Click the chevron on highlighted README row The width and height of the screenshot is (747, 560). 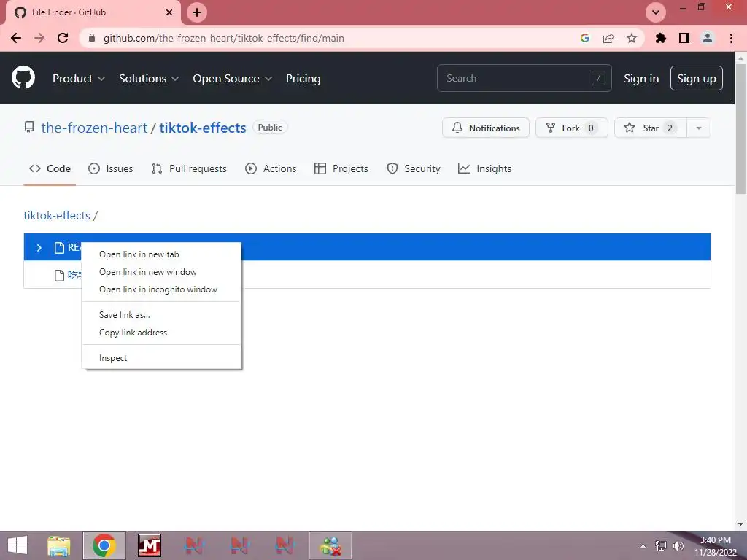pos(39,248)
